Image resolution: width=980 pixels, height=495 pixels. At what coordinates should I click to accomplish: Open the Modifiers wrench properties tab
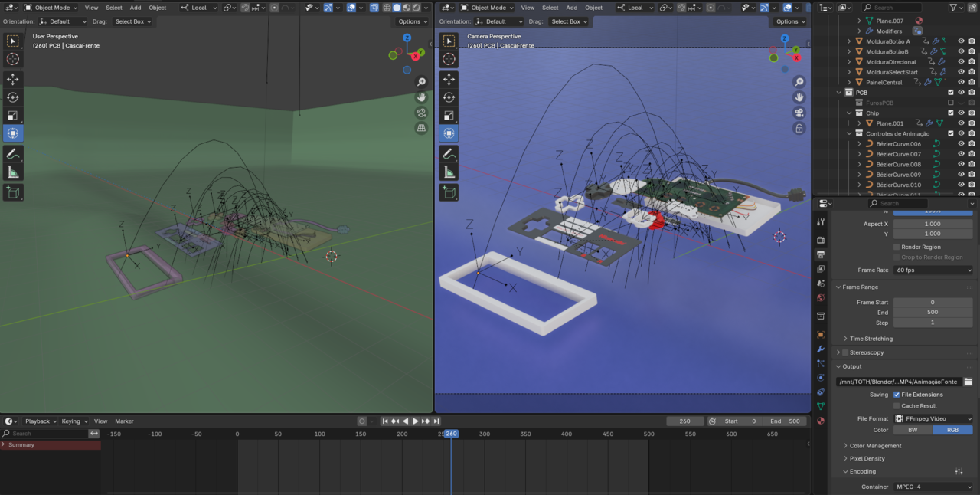click(821, 349)
